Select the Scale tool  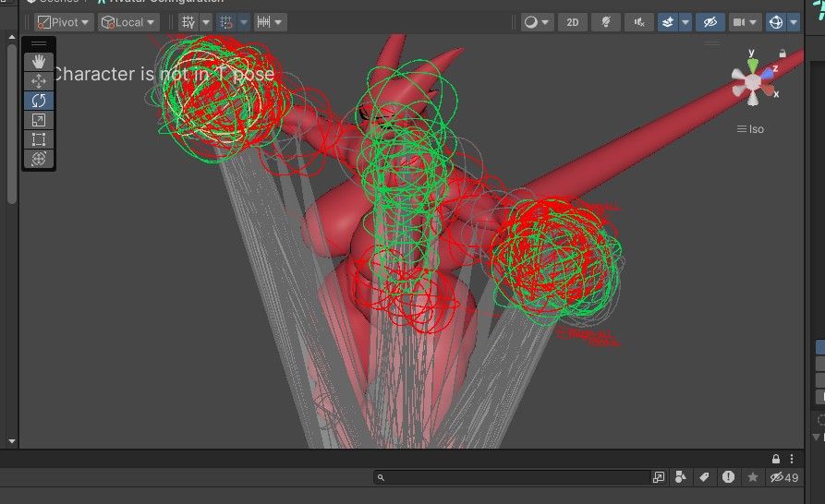point(39,120)
